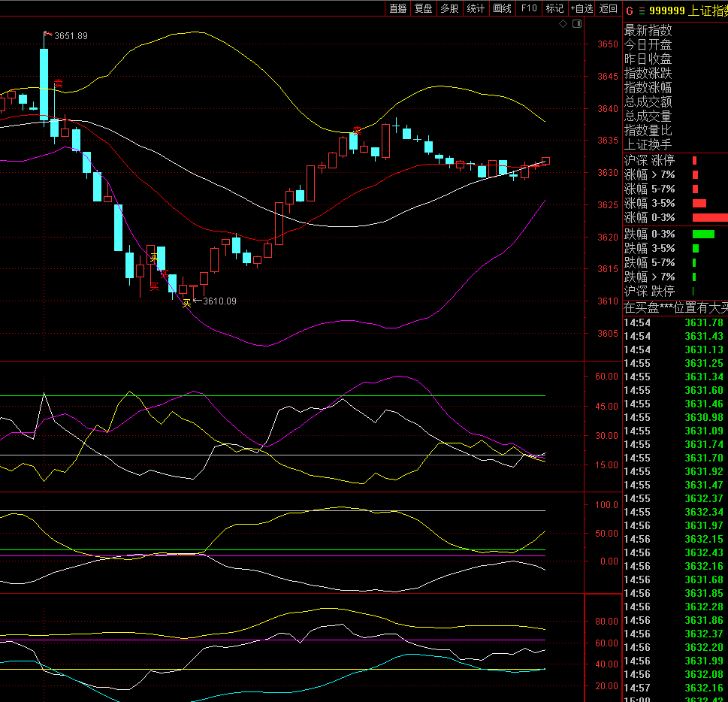Screen dimensions: 728x702
Task: Click the red 卖 marker near 3645
Action: tap(58, 83)
